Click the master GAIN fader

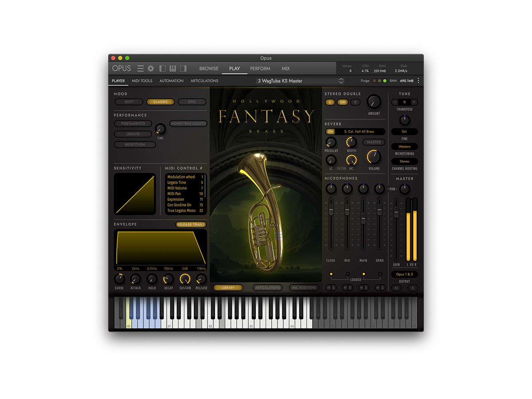[396, 212]
